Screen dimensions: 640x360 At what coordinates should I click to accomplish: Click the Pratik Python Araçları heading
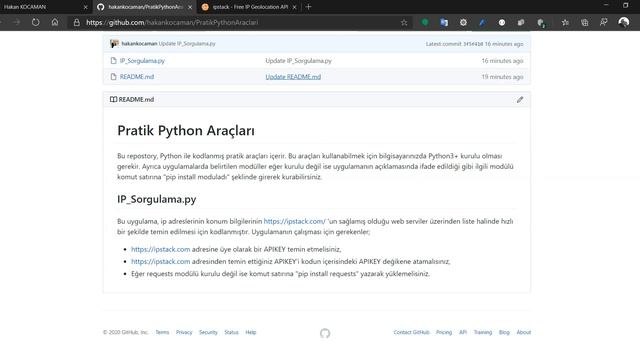click(186, 131)
